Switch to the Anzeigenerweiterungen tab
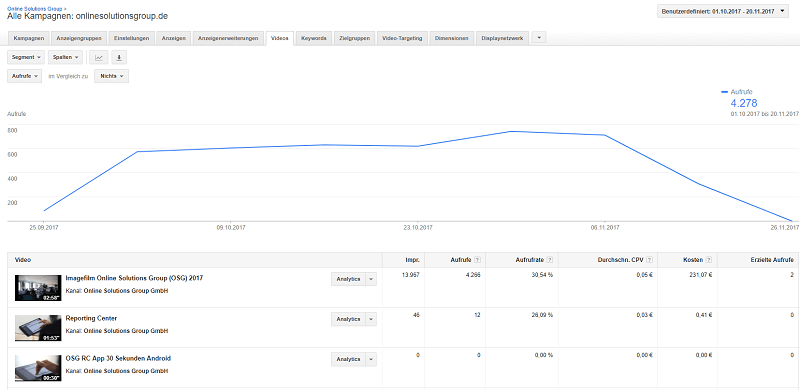800x390 pixels. coord(228,38)
